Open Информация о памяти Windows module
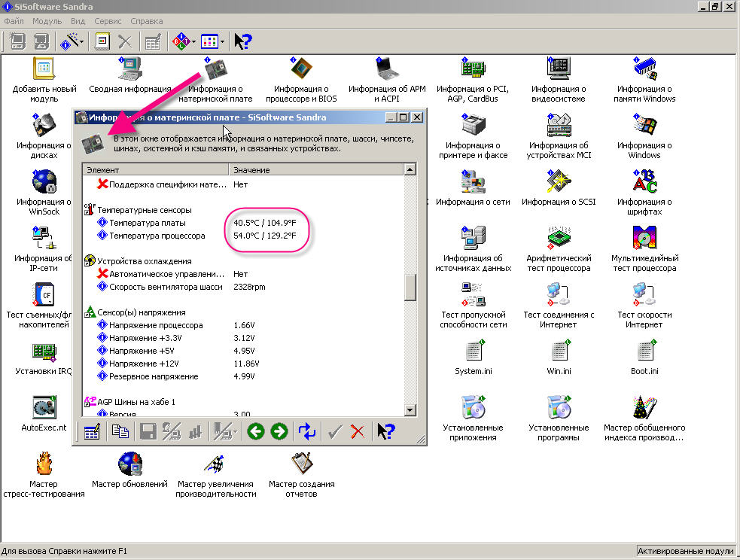The width and height of the screenshot is (740, 560). tap(644, 79)
